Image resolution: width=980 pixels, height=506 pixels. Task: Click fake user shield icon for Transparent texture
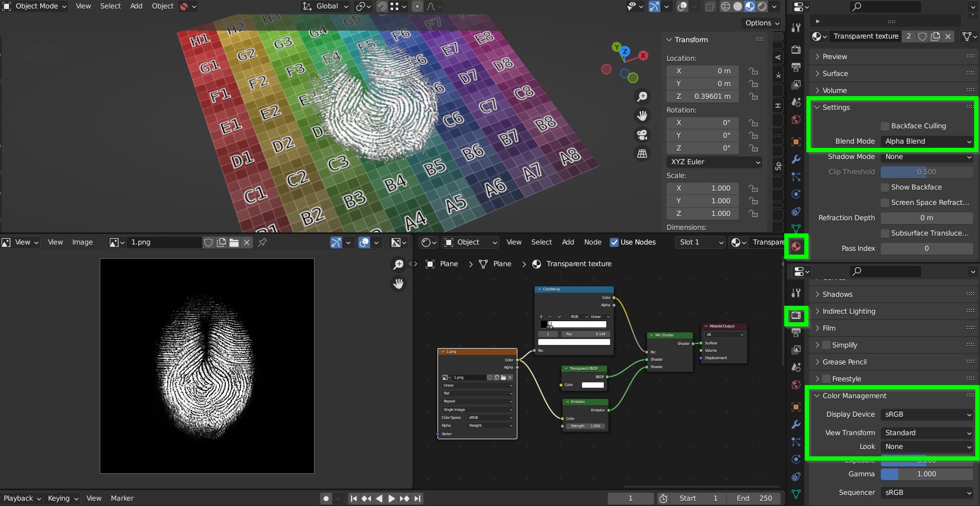(x=922, y=36)
